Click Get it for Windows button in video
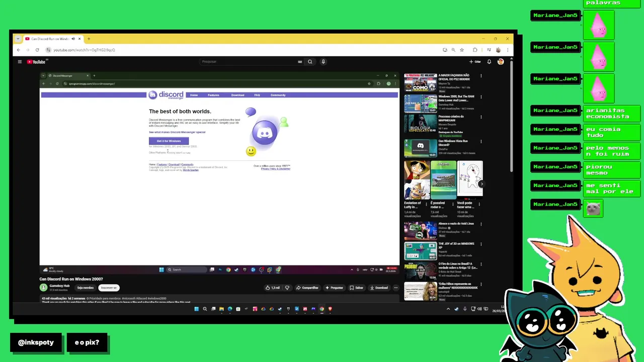 (169, 141)
